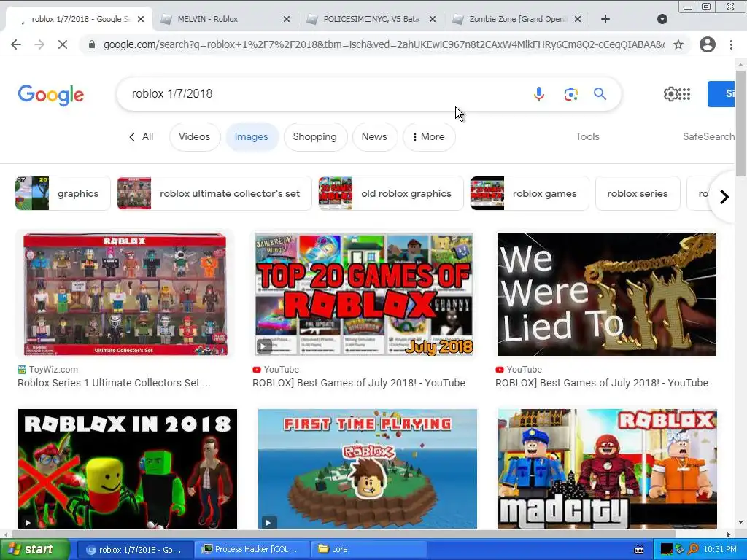Open First Time Playing Roblox thumbnail
The height and width of the screenshot is (560, 747).
click(x=368, y=469)
